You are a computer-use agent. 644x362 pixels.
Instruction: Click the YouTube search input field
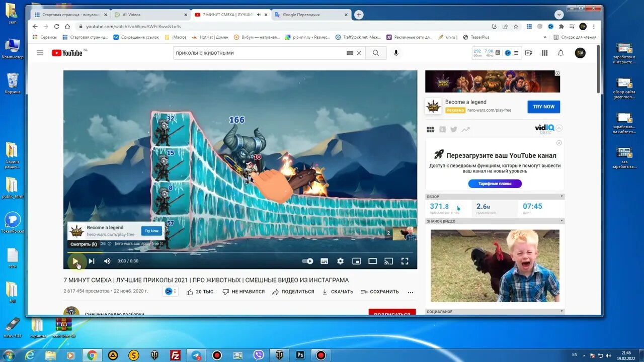pyautogui.click(x=259, y=53)
